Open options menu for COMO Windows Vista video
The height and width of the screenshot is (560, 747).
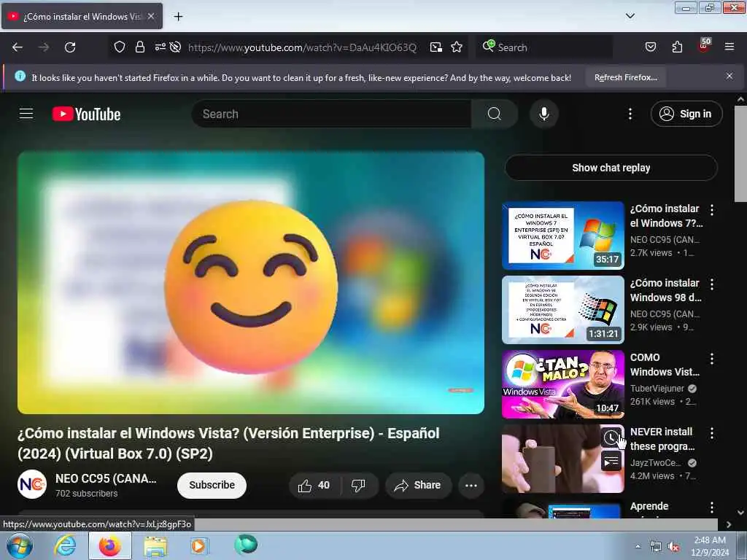coord(712,358)
